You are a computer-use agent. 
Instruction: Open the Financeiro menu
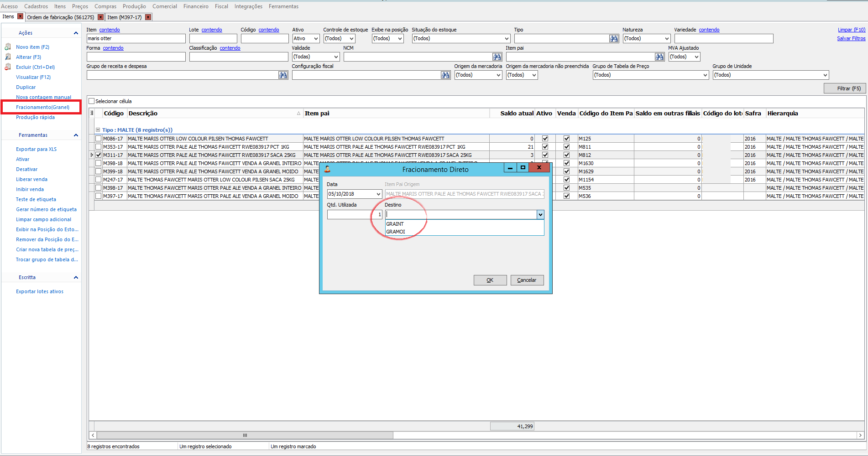click(196, 6)
